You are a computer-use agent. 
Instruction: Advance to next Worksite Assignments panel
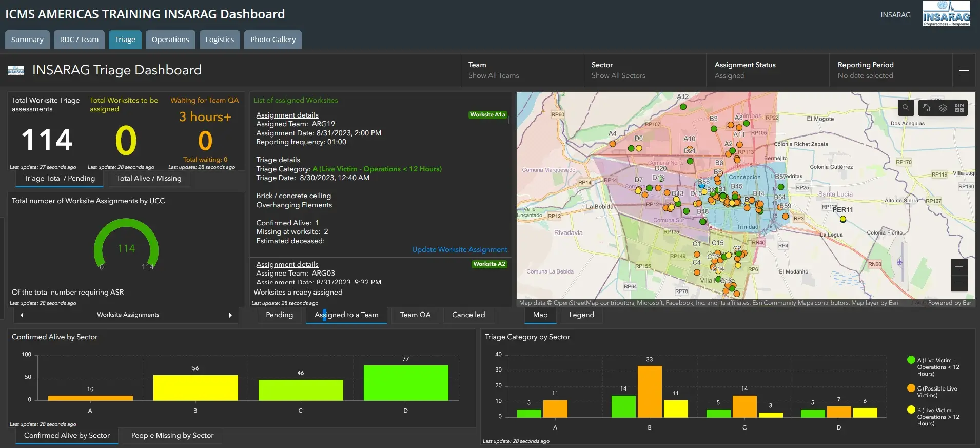coord(230,315)
